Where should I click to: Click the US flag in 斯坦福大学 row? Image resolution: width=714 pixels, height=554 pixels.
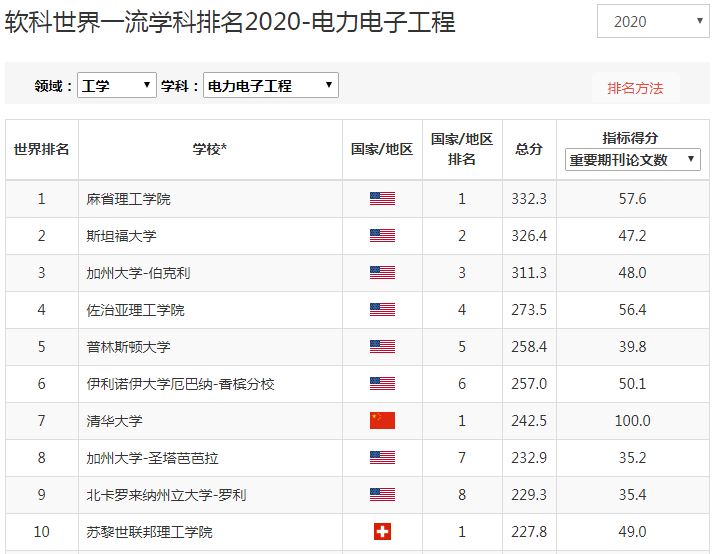tap(382, 236)
